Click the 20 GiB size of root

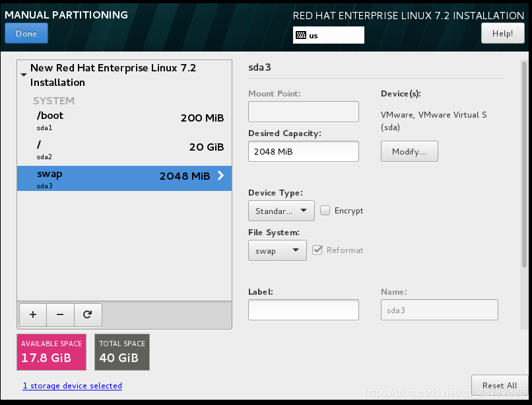207,147
